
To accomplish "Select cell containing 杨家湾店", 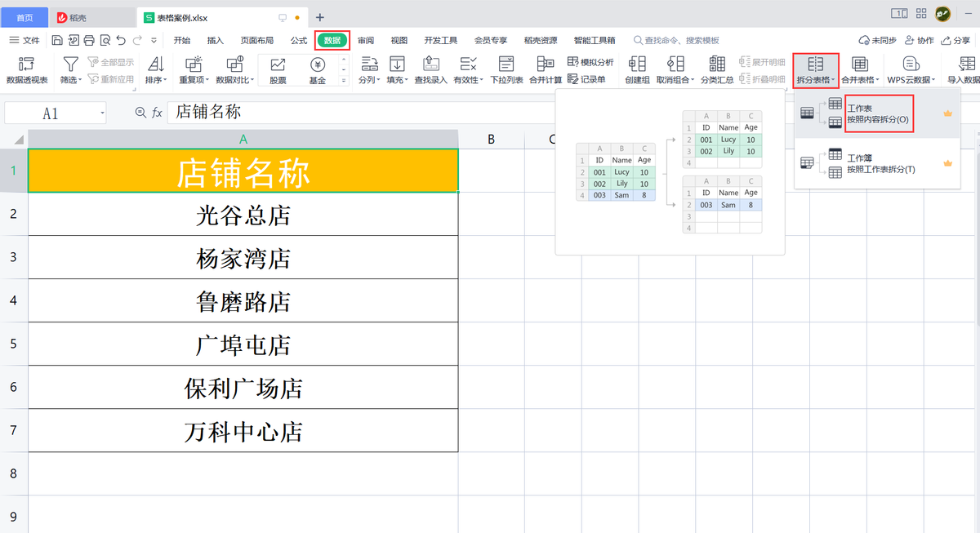I will pos(243,258).
